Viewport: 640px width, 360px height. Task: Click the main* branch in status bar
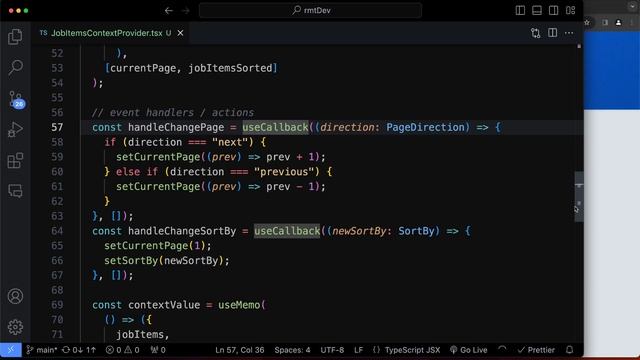[x=42, y=350]
